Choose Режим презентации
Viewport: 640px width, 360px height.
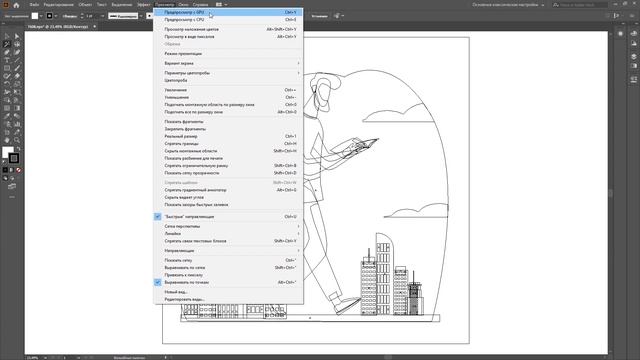click(229, 53)
